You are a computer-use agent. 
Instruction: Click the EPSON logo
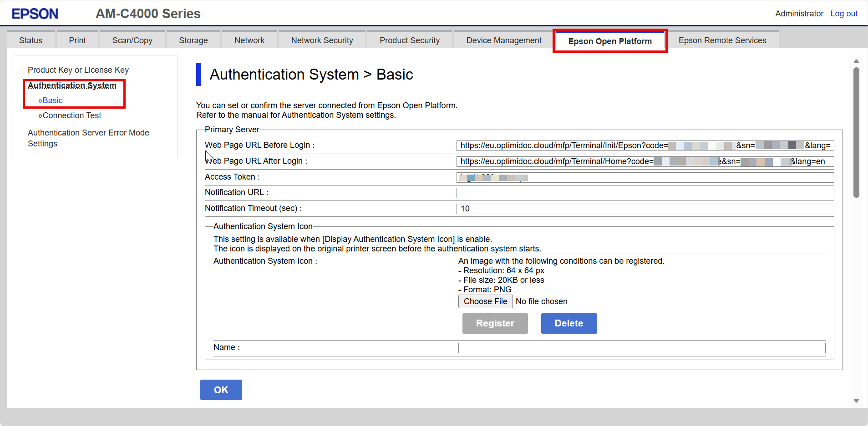point(35,14)
